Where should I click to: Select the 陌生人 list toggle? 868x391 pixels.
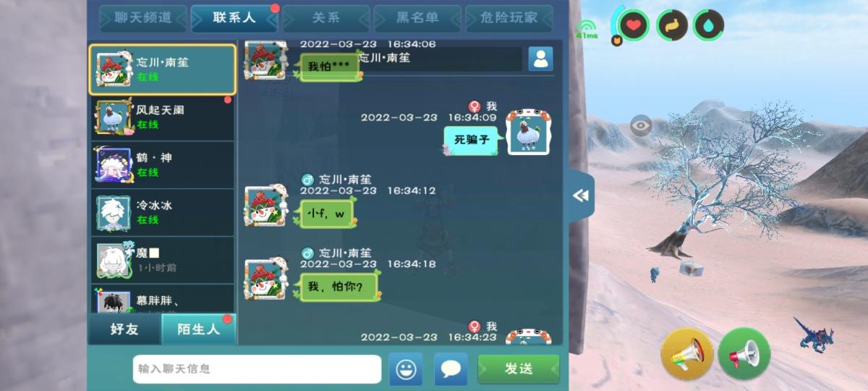coord(198,329)
